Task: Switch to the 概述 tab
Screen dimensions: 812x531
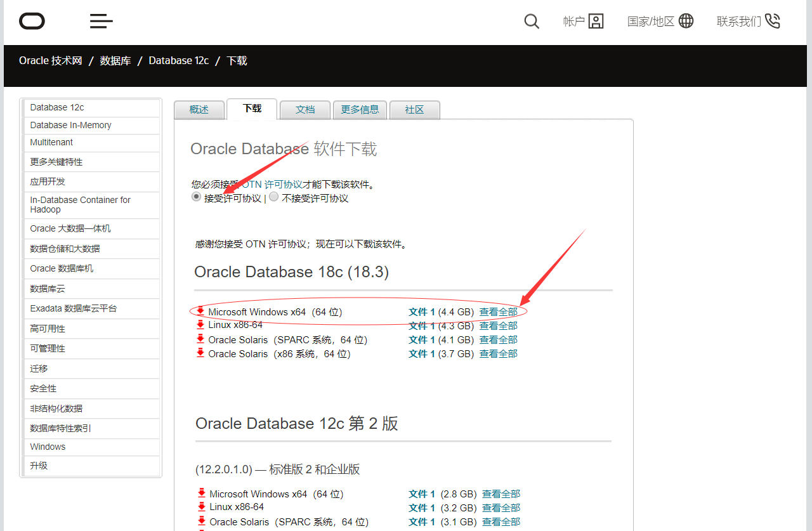Action: coord(199,110)
